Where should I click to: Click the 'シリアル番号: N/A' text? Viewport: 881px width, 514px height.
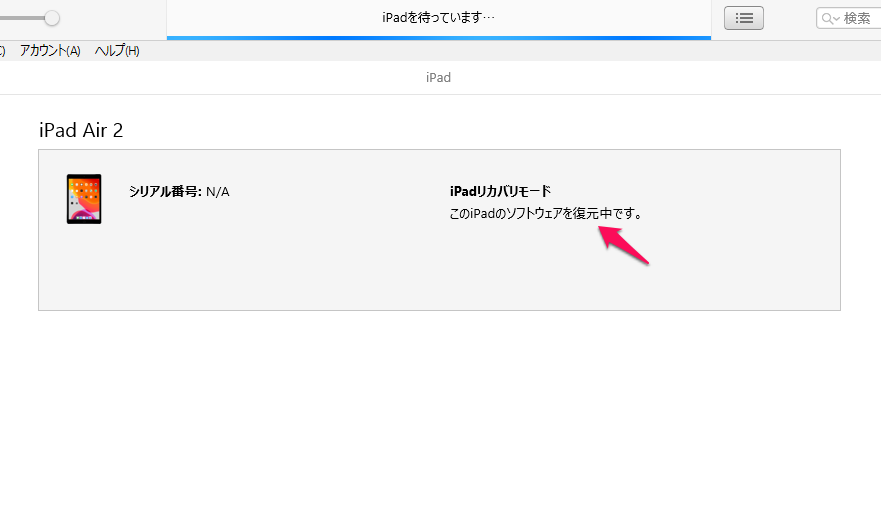point(179,192)
